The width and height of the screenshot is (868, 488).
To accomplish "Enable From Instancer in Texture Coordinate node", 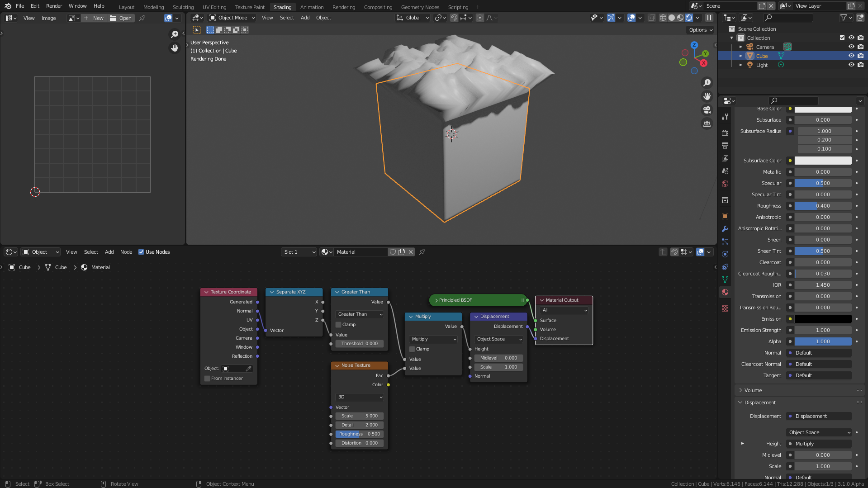I will [207, 379].
